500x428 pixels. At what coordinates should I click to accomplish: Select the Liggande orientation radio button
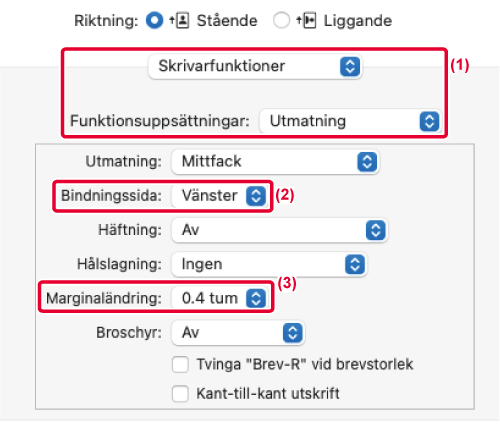point(281,20)
